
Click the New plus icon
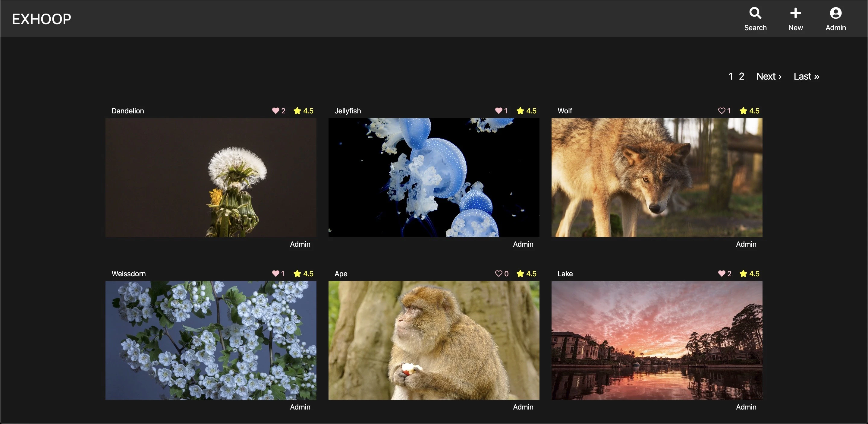[795, 13]
